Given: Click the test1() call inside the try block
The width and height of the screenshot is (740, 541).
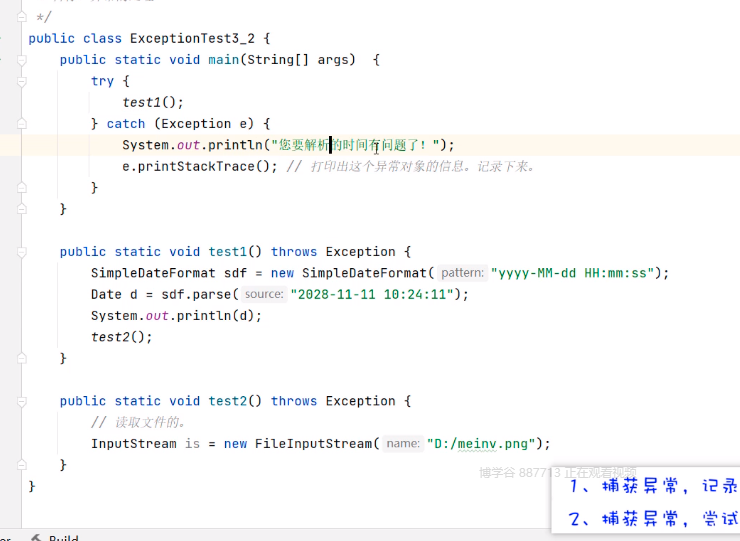Looking at the screenshot, I should [x=153, y=102].
